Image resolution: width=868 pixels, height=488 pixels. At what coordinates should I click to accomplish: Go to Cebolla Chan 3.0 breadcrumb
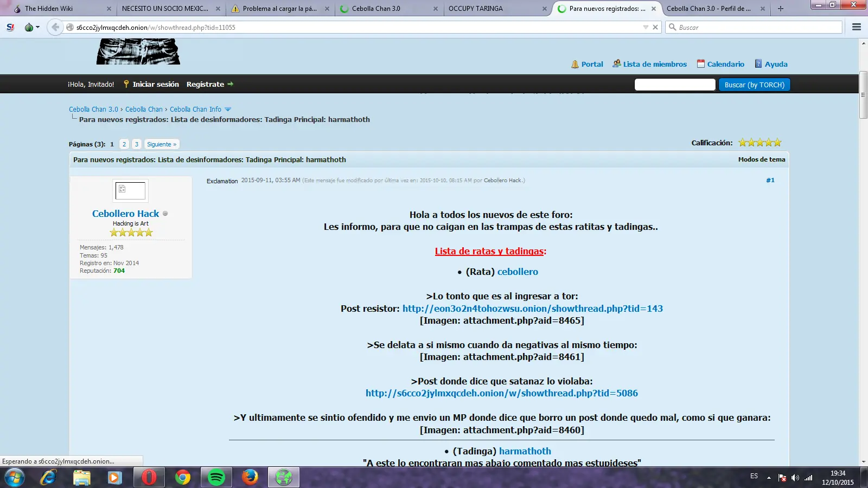pyautogui.click(x=93, y=110)
